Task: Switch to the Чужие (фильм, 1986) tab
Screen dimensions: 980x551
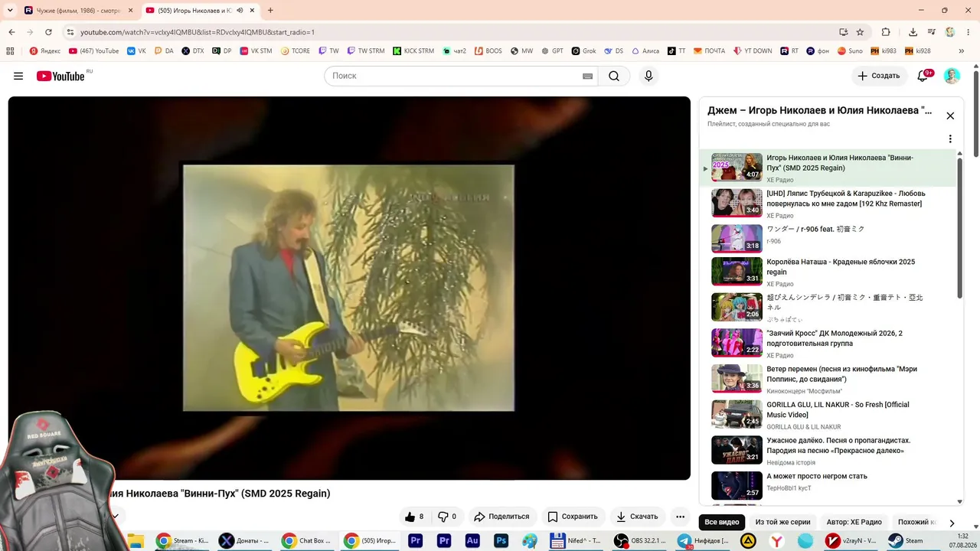Action: point(78,11)
